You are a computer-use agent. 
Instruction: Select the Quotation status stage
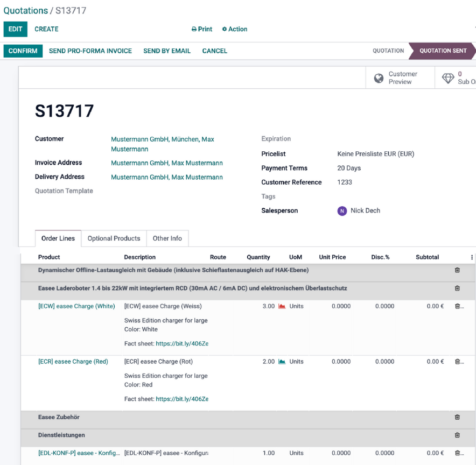tap(388, 51)
